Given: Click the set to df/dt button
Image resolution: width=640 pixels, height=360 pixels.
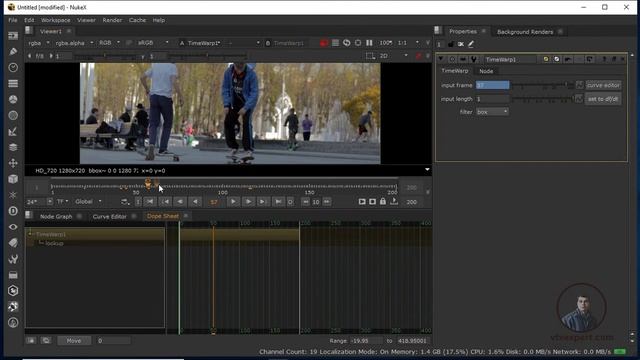Looking at the screenshot, I should (603, 99).
